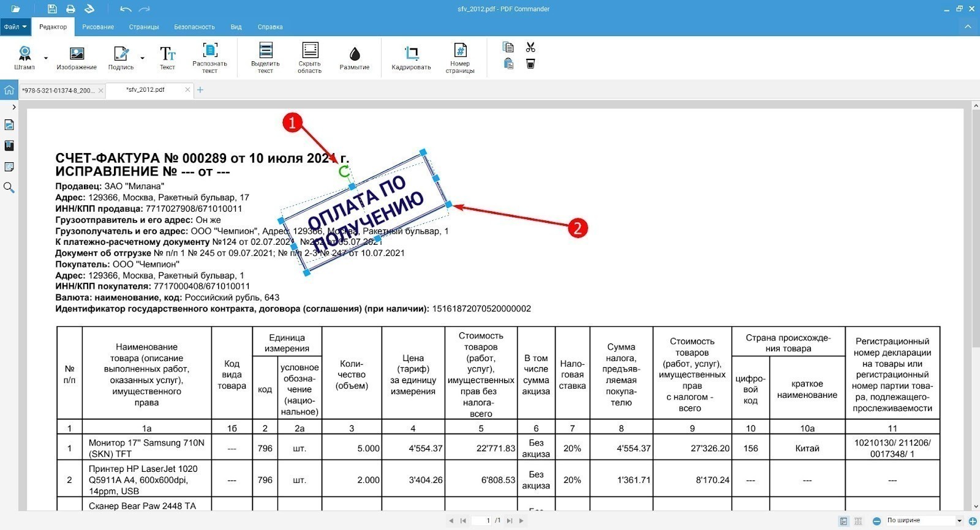Switch to the Рисование tab

tap(98, 27)
